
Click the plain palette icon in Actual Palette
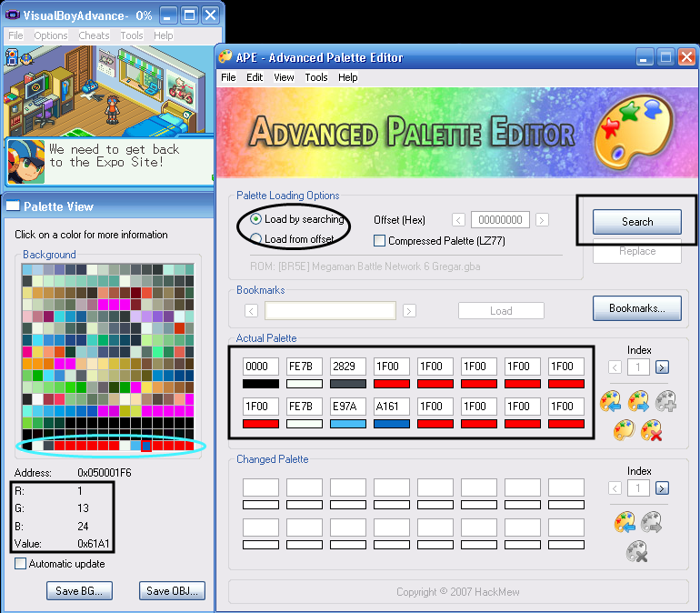(624, 430)
